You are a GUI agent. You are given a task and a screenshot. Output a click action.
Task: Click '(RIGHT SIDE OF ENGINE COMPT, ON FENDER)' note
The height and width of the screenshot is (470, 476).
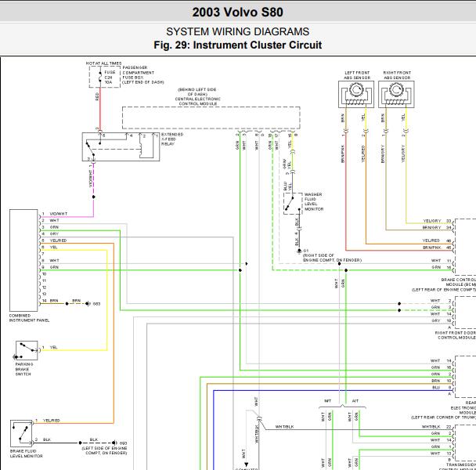pyautogui.click(x=332, y=258)
